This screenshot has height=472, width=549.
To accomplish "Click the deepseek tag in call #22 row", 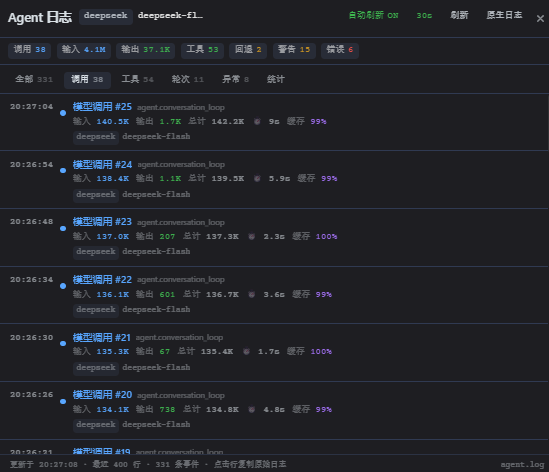I will coord(96,310).
